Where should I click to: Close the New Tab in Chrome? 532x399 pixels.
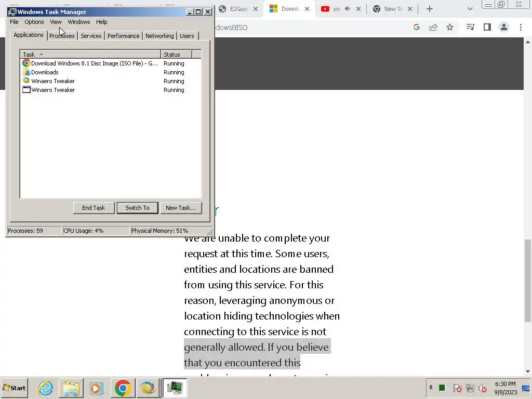(410, 9)
